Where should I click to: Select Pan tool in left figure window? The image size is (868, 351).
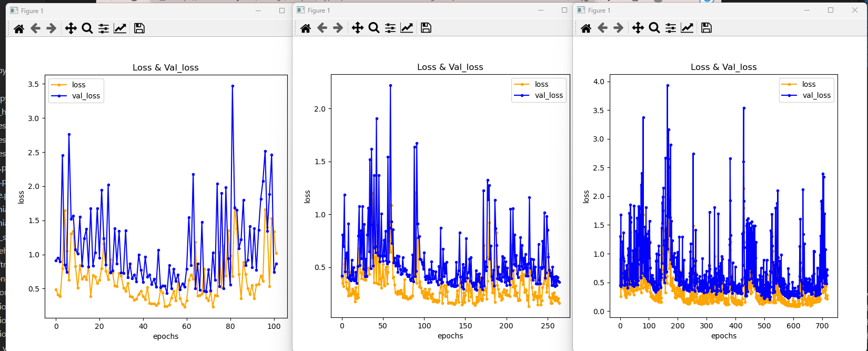coord(70,28)
